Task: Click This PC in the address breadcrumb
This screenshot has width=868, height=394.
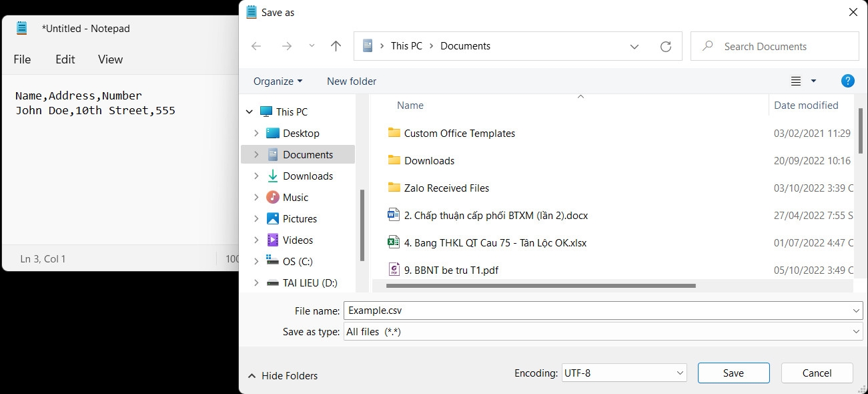Action: click(x=406, y=46)
